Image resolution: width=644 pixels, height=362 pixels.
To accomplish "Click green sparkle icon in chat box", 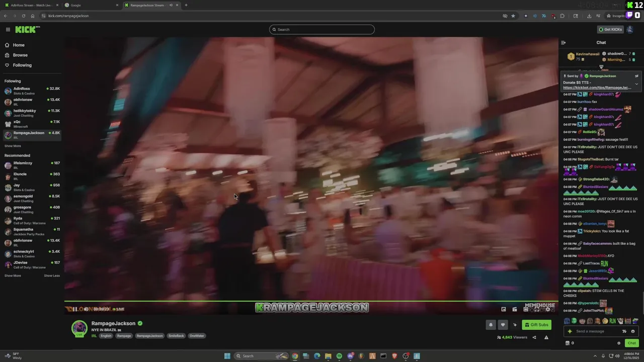I will tap(570, 331).
